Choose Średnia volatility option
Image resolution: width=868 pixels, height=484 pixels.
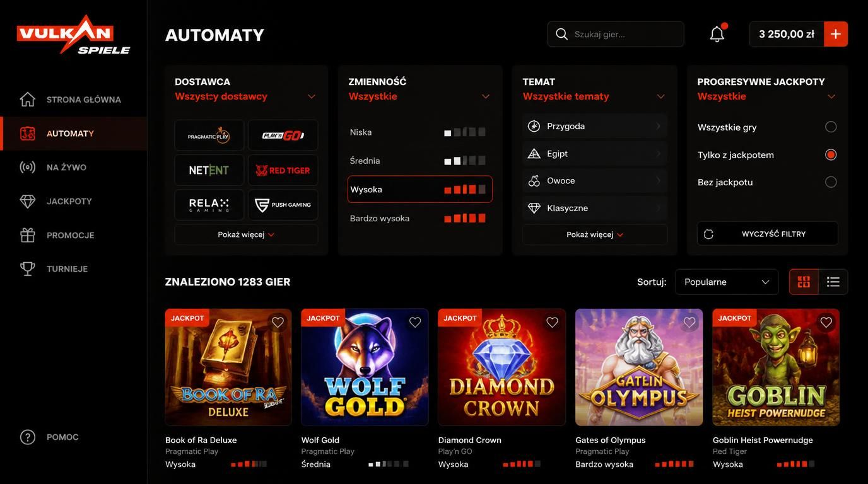[420, 161]
